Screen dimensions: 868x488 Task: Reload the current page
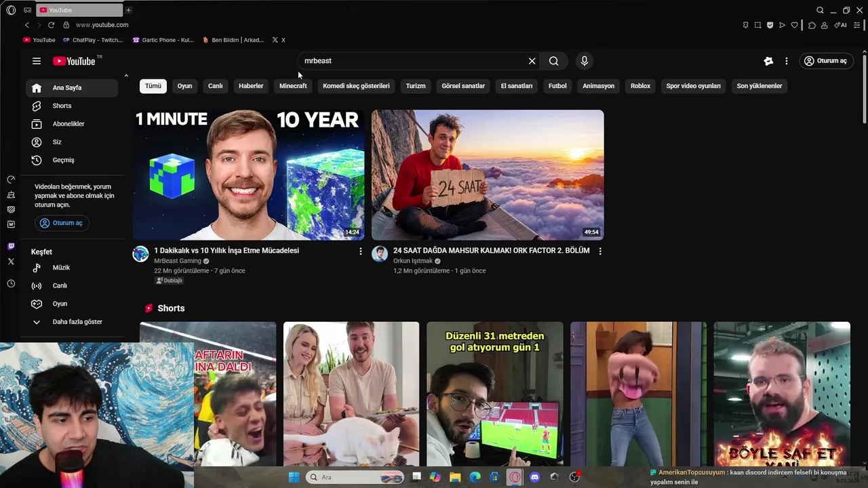(51, 25)
